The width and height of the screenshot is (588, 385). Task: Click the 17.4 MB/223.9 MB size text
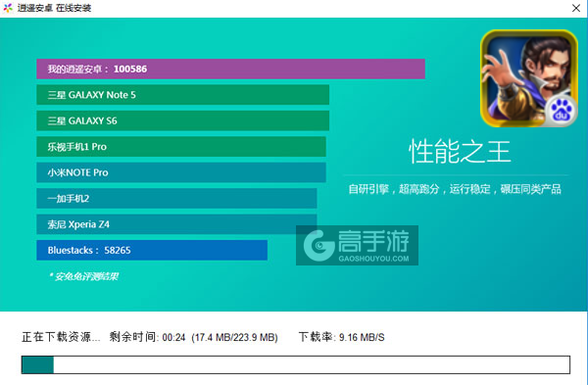pyautogui.click(x=235, y=337)
